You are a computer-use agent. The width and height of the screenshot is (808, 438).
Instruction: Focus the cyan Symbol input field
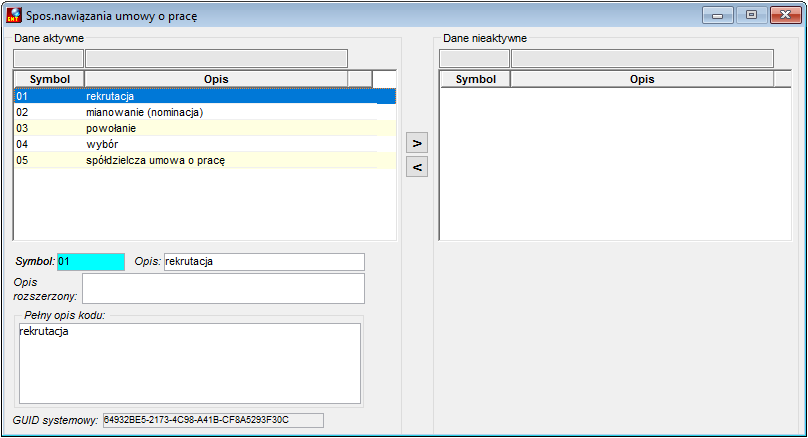[91, 262]
